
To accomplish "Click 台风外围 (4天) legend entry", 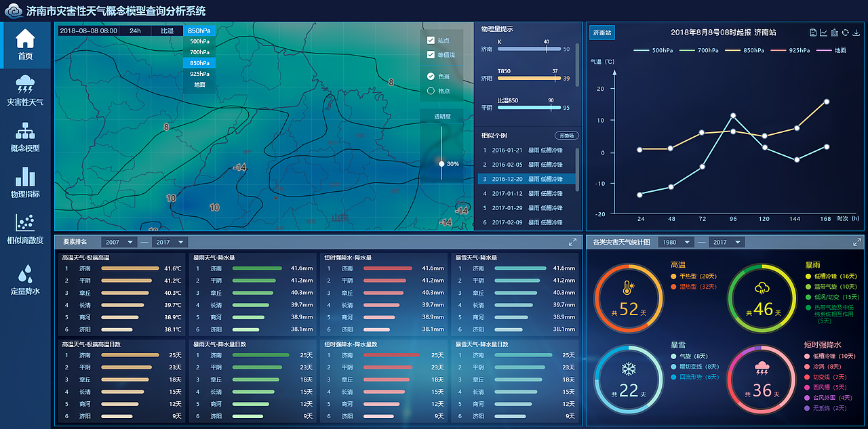I will pyautogui.click(x=828, y=398).
